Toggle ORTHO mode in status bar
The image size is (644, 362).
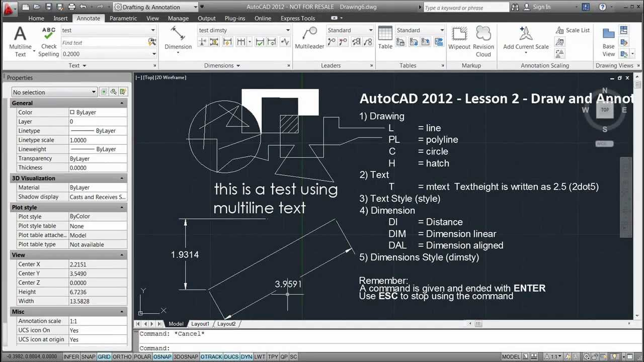click(x=122, y=356)
